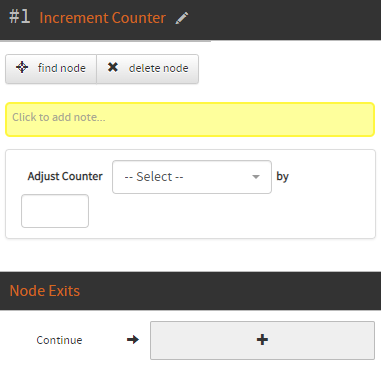Click the X icon on delete node
The width and height of the screenshot is (381, 367).
[113, 67]
